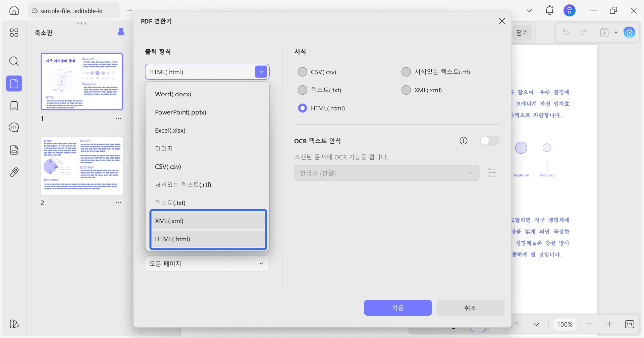Click the 적용 apply button
Screen dimensions: 644x338
click(398, 308)
